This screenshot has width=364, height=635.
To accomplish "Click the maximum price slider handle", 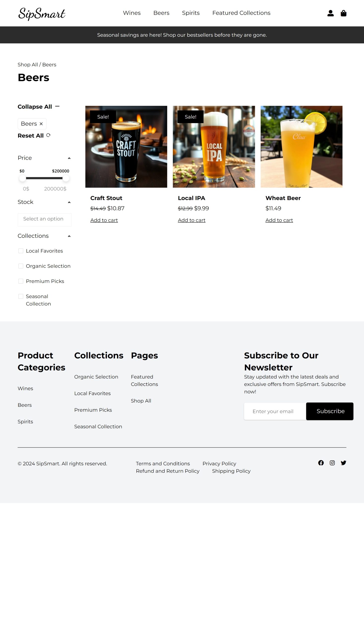I will pos(66,178).
